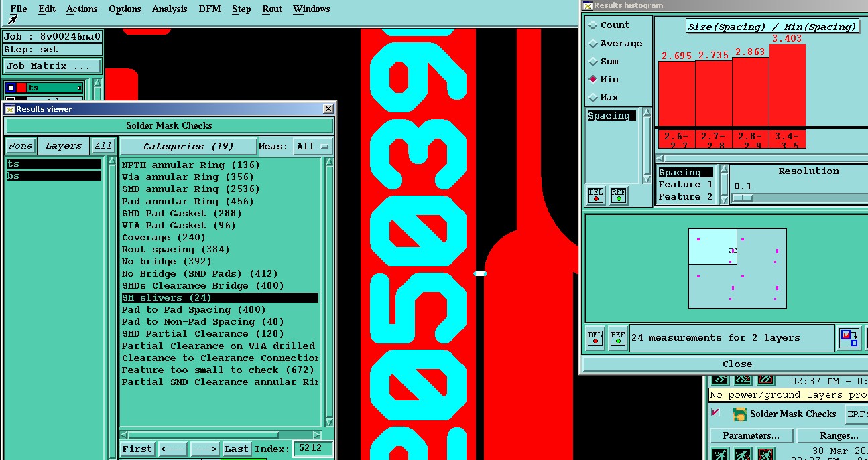Click the Job Matrix button
This screenshot has height=460, width=868.
(x=52, y=66)
